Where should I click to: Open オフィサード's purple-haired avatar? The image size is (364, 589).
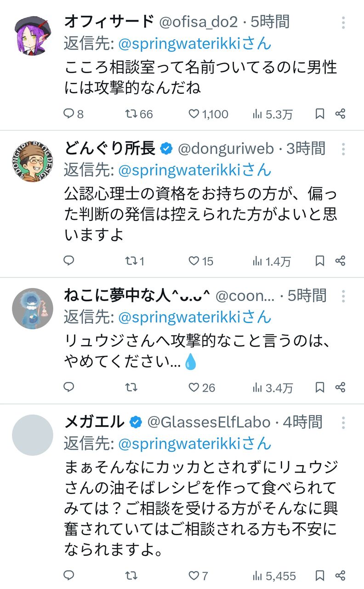[33, 35]
